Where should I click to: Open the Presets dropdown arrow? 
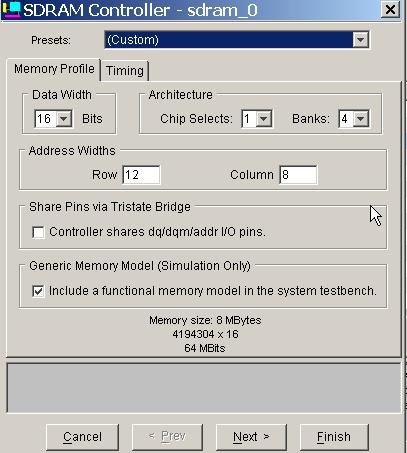360,40
